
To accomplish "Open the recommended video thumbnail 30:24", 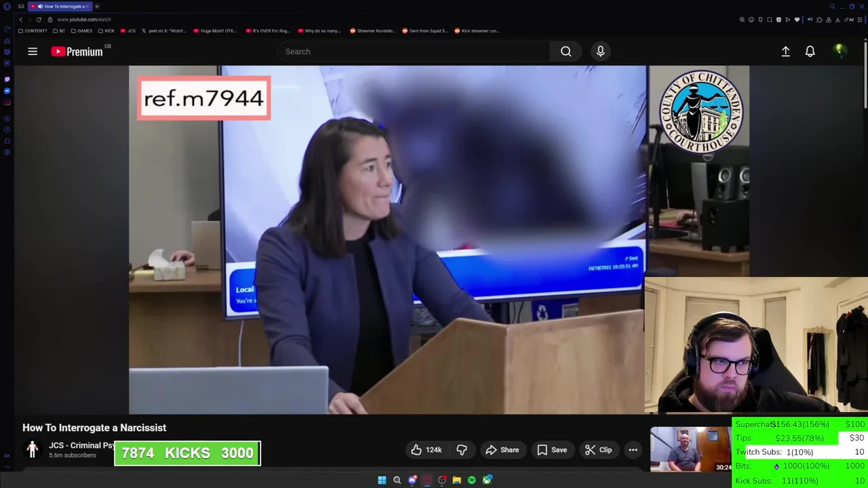I will click(x=691, y=449).
